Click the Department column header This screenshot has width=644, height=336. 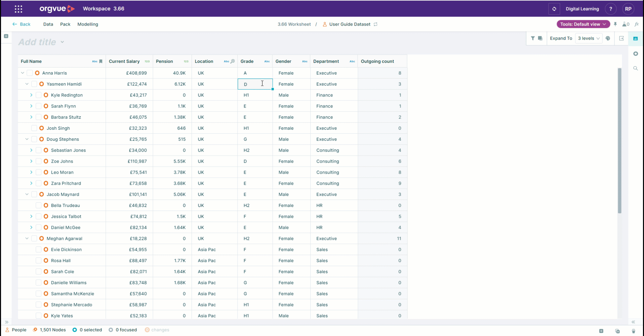pos(326,61)
